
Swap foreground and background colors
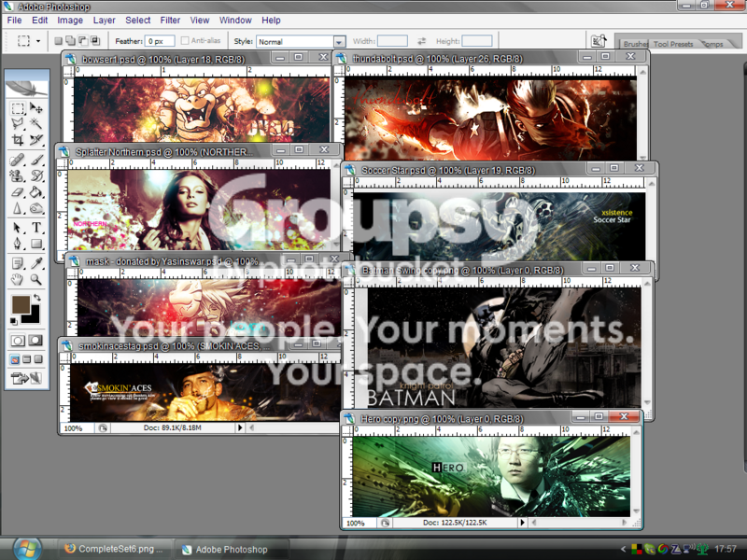coord(37,298)
